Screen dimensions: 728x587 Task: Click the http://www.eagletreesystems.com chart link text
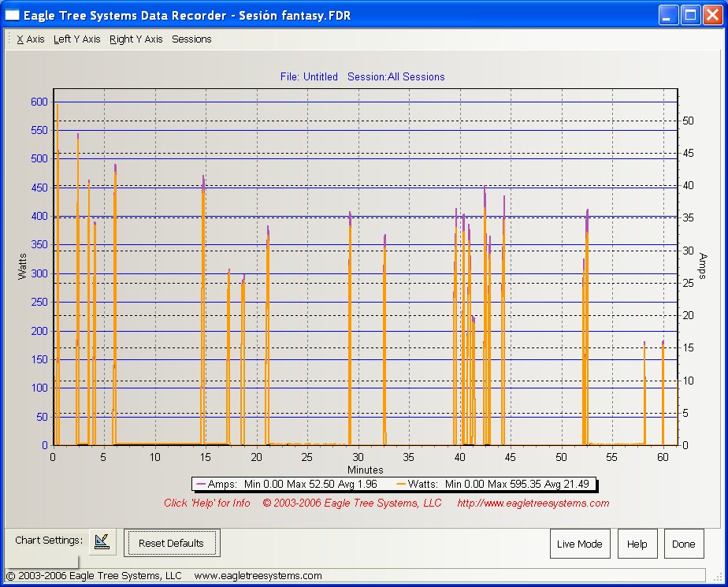pos(533,503)
